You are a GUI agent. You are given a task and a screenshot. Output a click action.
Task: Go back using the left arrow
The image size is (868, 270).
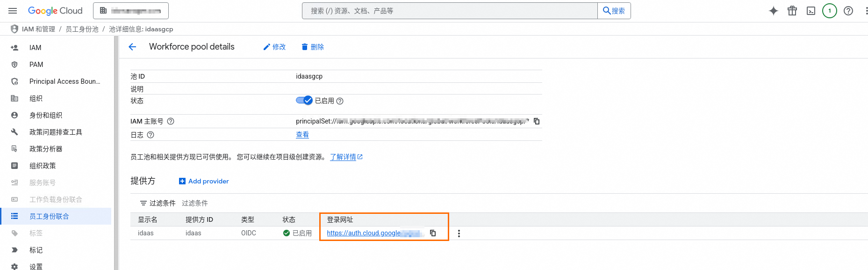pyautogui.click(x=132, y=47)
